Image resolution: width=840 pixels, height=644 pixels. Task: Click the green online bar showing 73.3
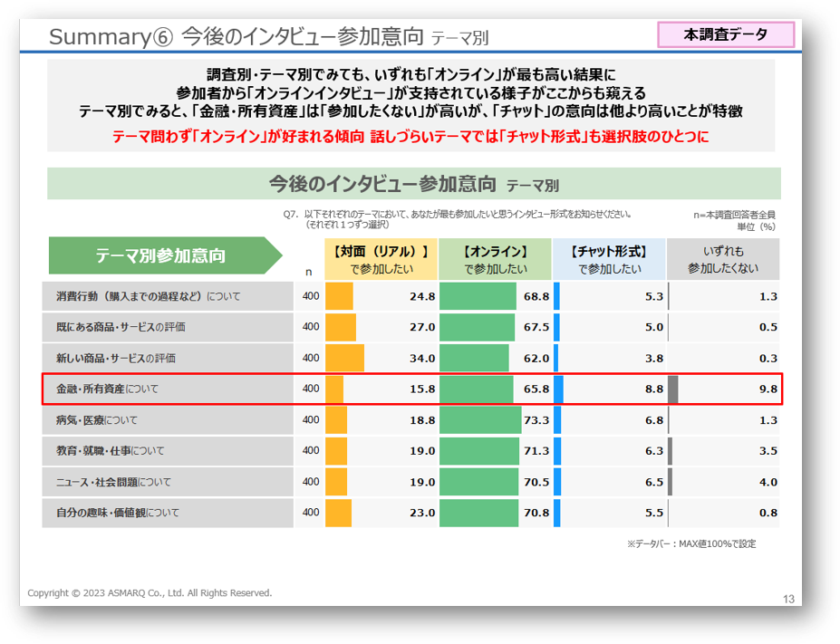coord(480,420)
